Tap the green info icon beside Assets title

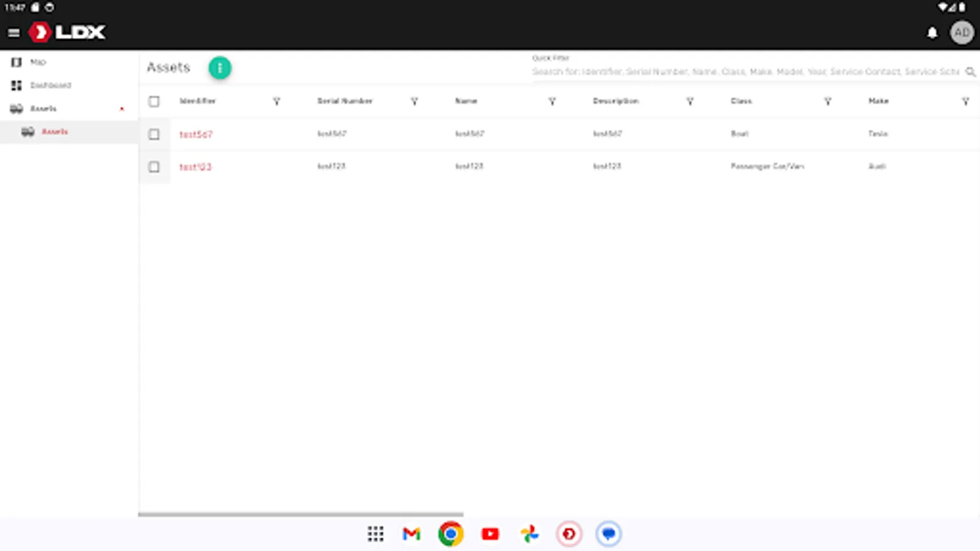pos(219,68)
